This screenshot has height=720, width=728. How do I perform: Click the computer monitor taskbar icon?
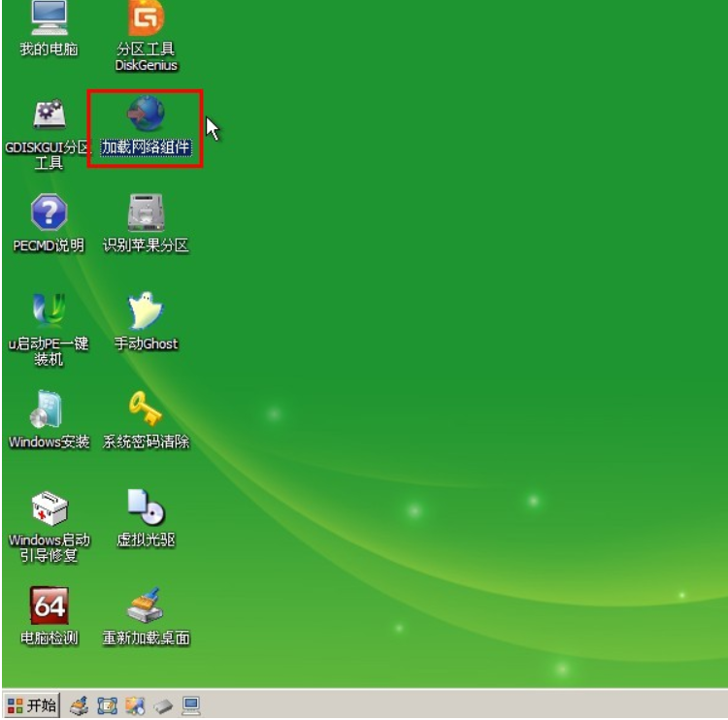pyautogui.click(x=190, y=705)
